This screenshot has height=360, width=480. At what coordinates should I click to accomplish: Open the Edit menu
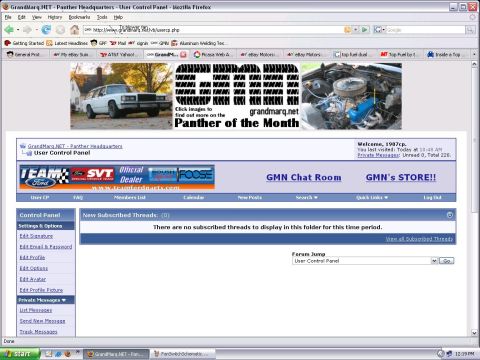click(22, 17)
